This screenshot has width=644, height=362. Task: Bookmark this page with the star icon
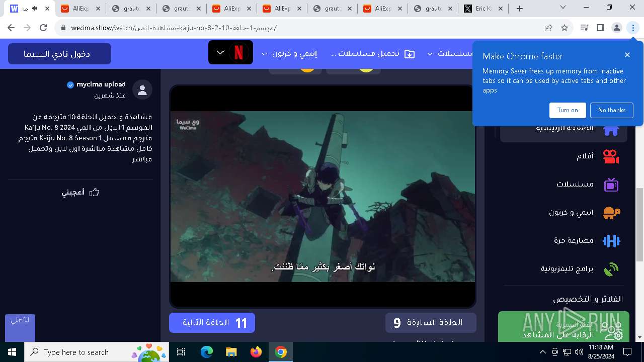[565, 28]
